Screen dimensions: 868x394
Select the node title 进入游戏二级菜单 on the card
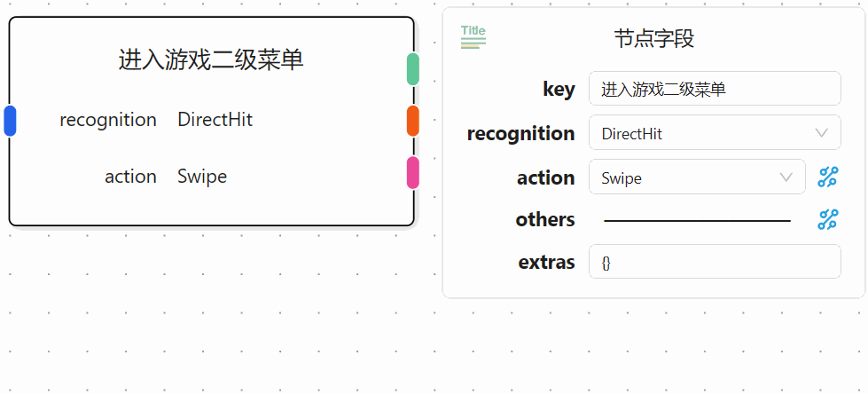click(211, 60)
